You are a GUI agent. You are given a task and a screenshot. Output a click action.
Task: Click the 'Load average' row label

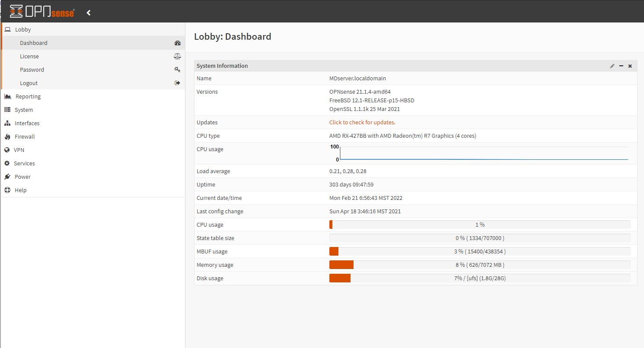tap(213, 171)
